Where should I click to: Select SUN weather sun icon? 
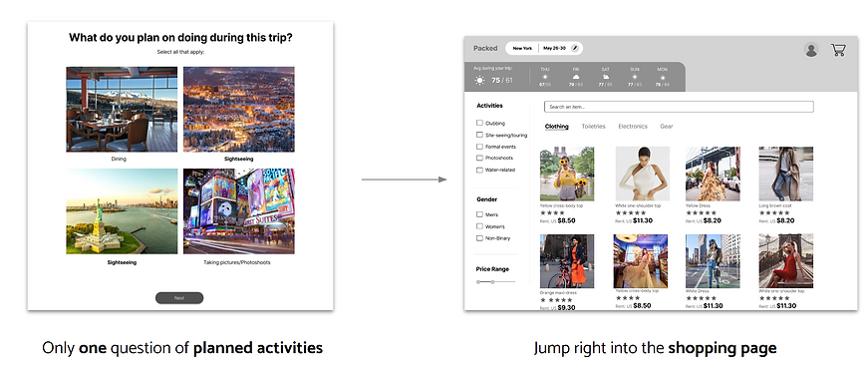[x=635, y=77]
